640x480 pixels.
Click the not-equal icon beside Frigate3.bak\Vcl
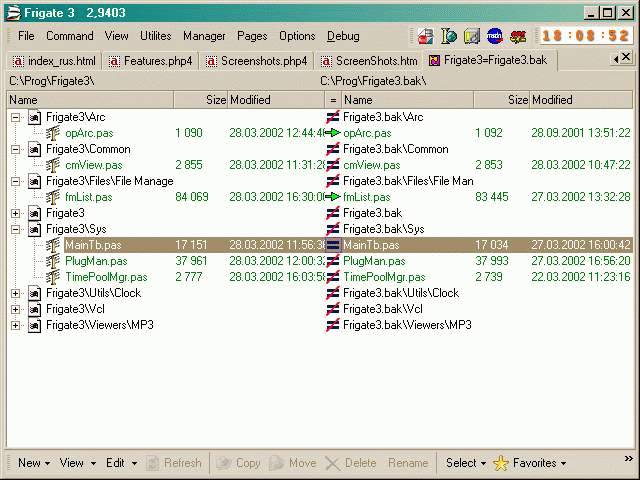333,309
